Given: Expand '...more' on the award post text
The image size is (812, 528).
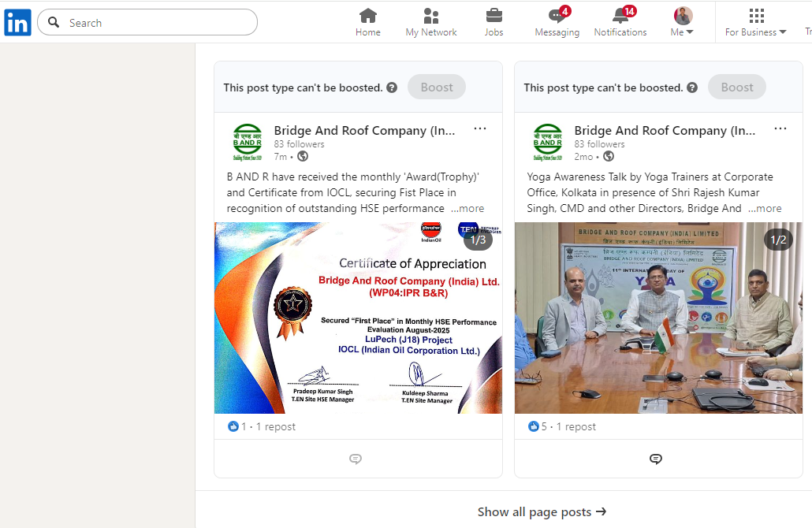Looking at the screenshot, I should 467,208.
